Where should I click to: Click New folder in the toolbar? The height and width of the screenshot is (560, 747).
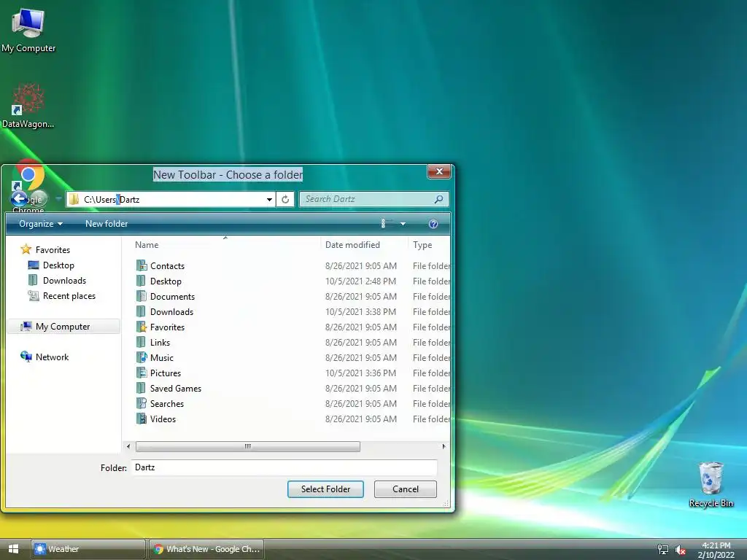point(107,224)
